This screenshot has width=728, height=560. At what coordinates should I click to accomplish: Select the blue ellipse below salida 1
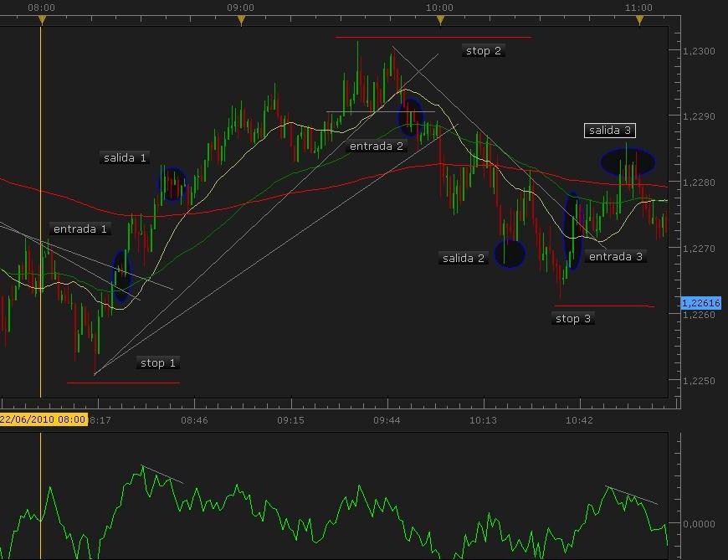[x=172, y=184]
